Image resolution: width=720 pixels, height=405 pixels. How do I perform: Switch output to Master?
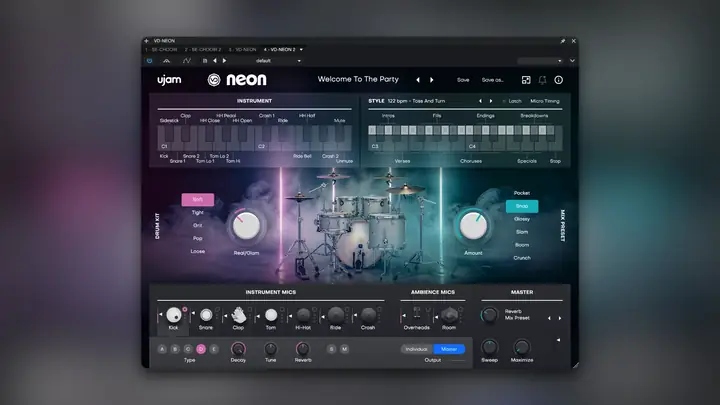(x=449, y=349)
